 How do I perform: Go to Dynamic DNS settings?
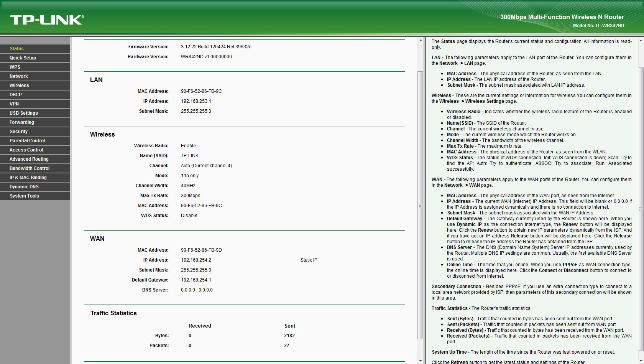click(35, 187)
